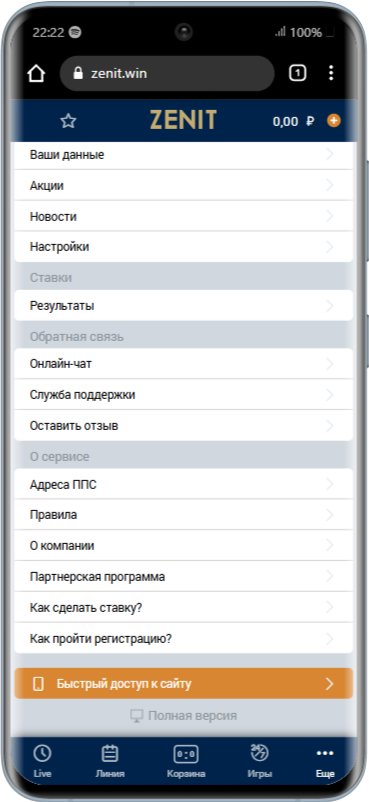Open Правила menu entry
This screenshot has height=802, width=369.
[x=184, y=515]
